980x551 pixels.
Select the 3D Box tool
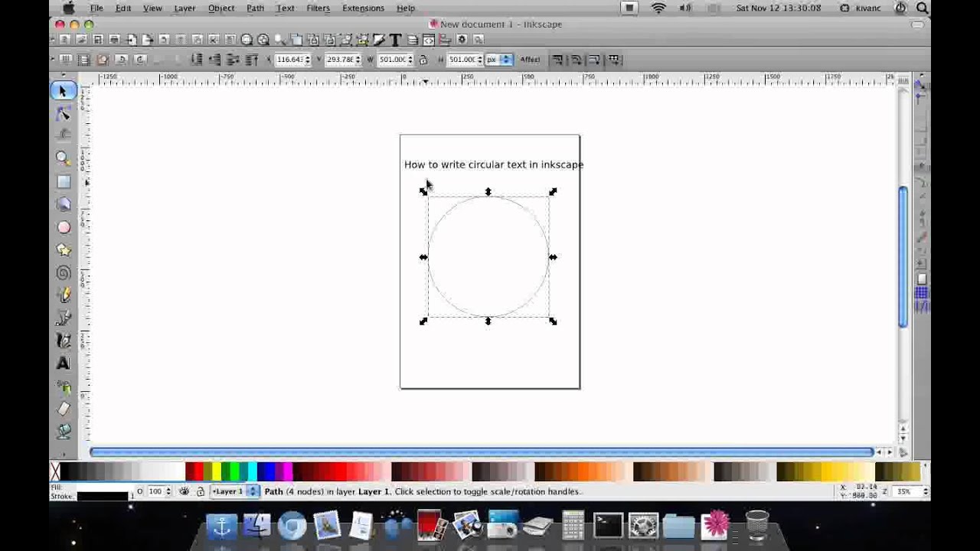(x=63, y=204)
